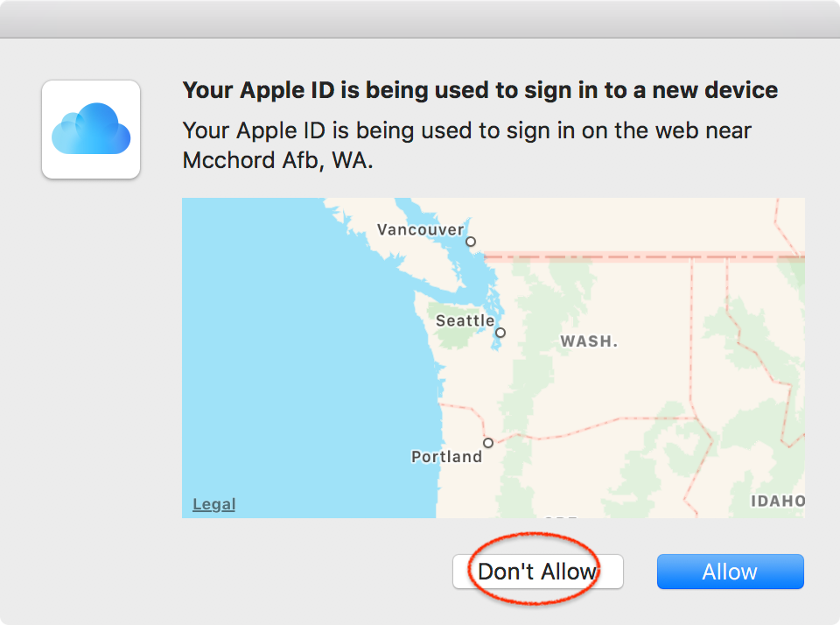Select the Vancouver location marker on the map

click(x=470, y=240)
